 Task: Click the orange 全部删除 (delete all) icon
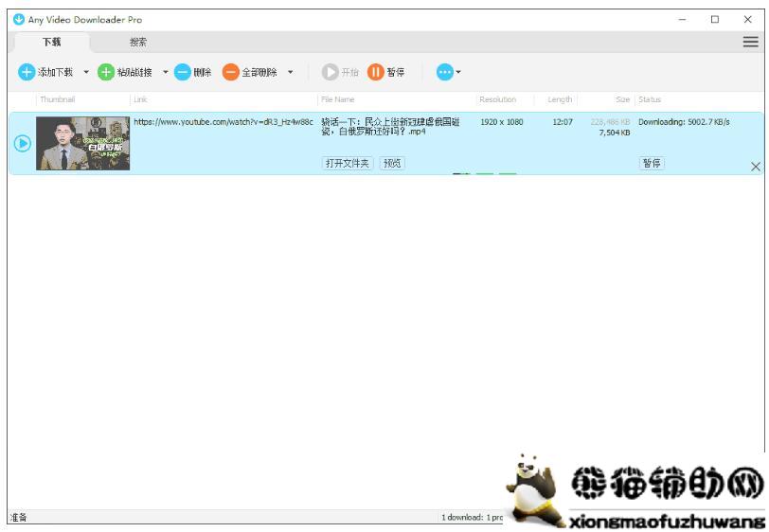(230, 72)
